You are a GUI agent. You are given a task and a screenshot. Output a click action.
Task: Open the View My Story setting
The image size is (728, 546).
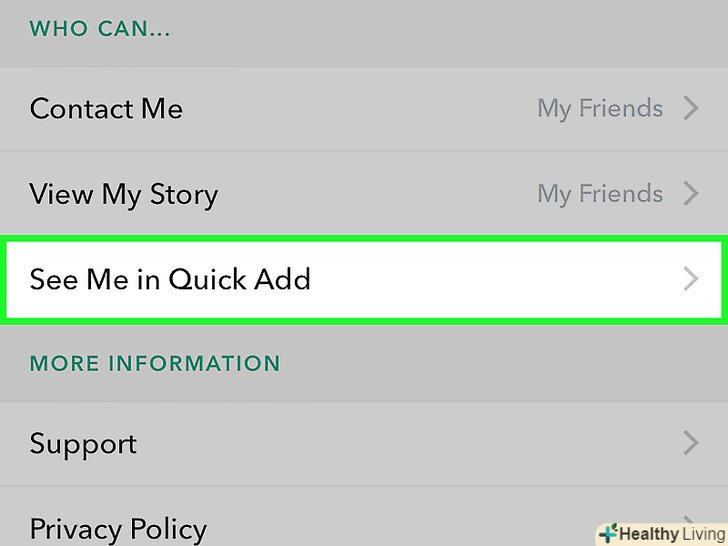click(124, 193)
